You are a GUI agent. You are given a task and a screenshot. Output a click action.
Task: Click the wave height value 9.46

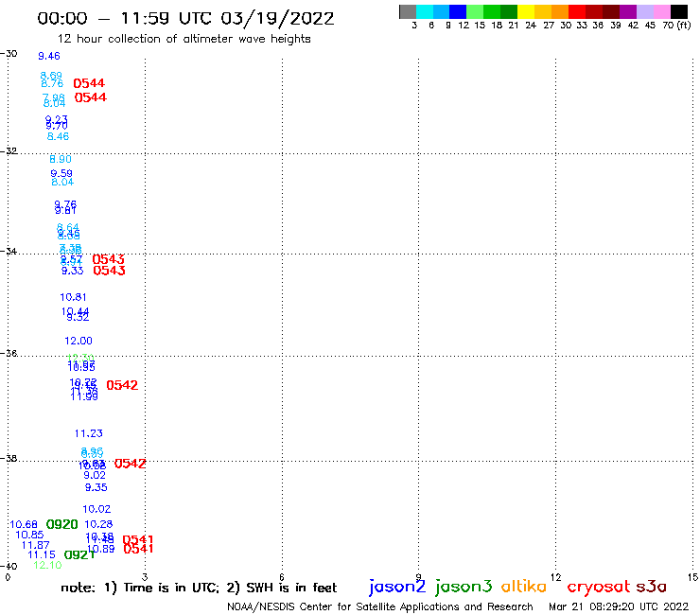click(x=49, y=56)
